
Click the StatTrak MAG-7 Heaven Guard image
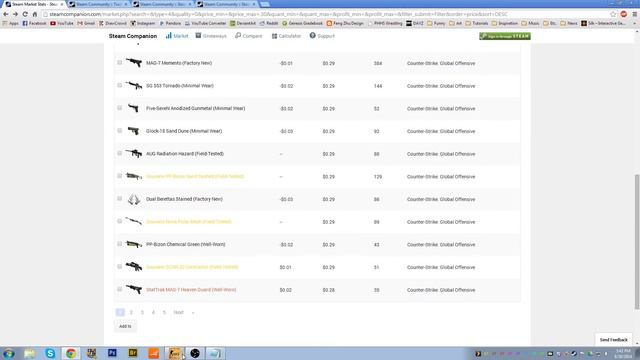click(x=134, y=289)
